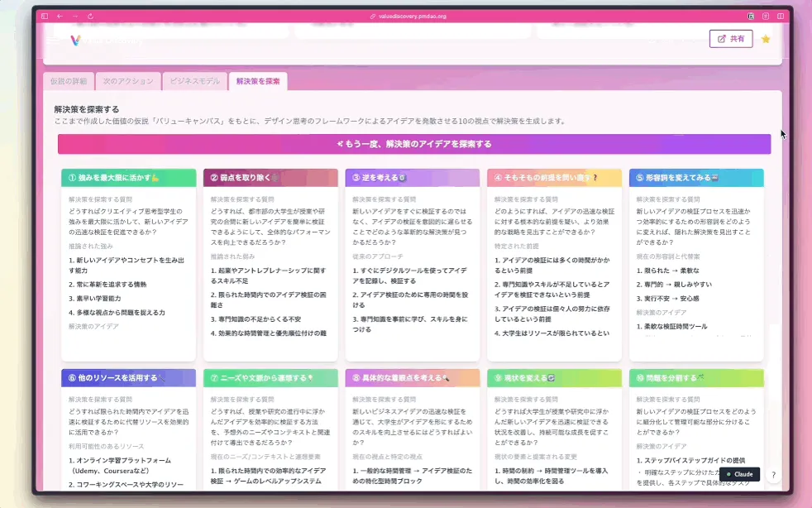Click the flexed arm emoji on card ①
The image size is (812, 508).
[155, 178]
